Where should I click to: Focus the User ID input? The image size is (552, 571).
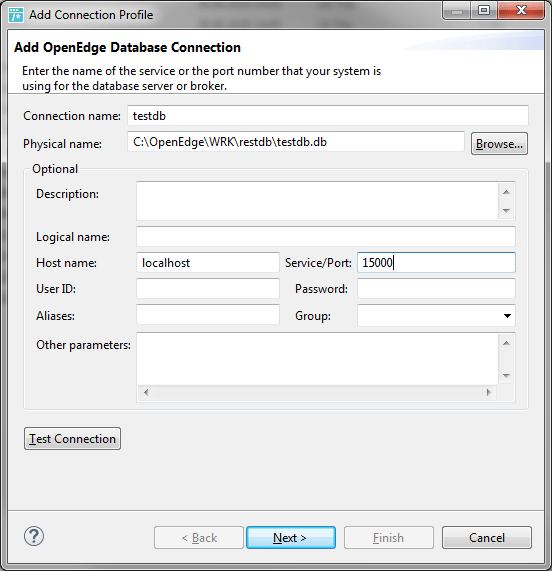click(208, 289)
